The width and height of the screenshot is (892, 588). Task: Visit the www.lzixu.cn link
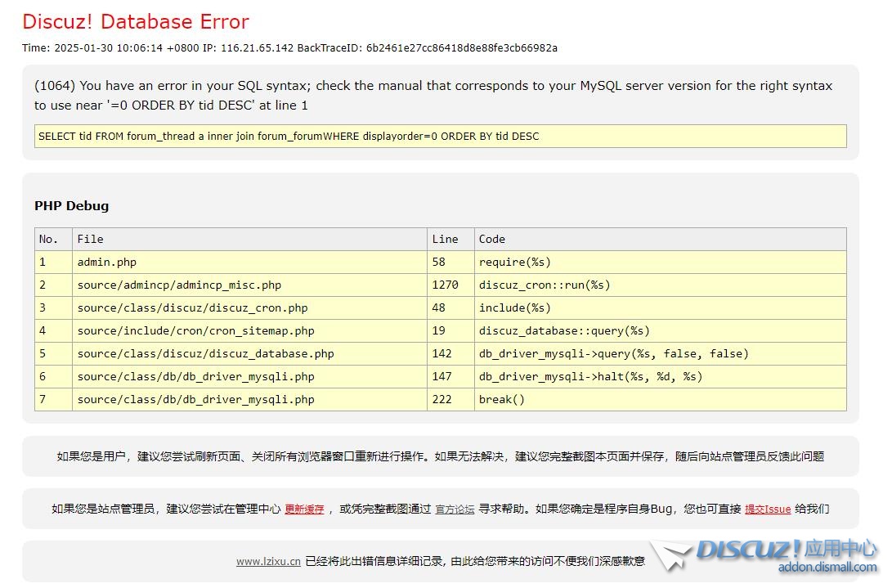(x=268, y=561)
